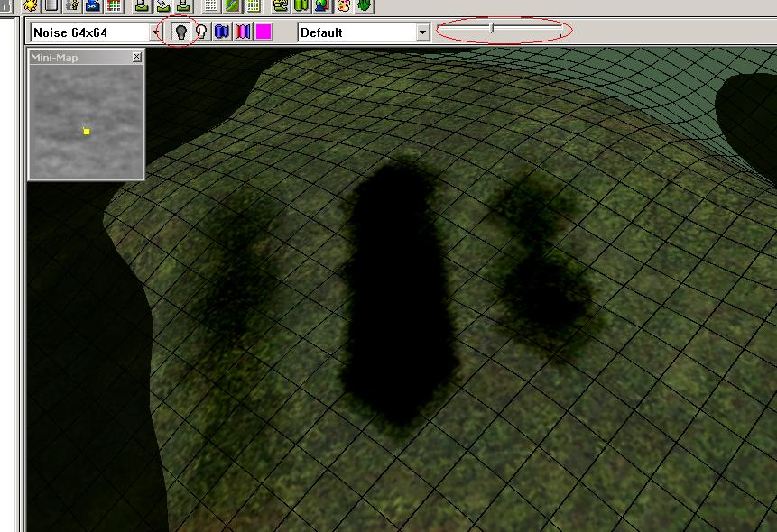Click the brush strength slider handle
The image size is (777, 532).
pyautogui.click(x=492, y=28)
